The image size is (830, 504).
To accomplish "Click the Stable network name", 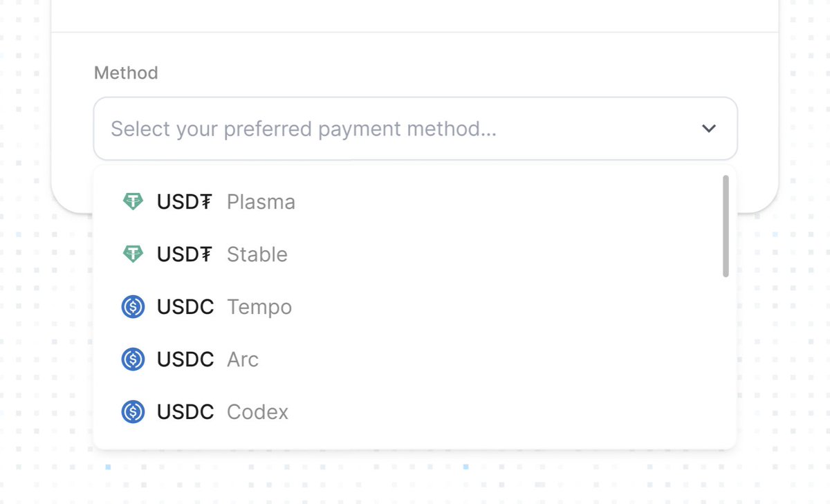I will click(257, 254).
